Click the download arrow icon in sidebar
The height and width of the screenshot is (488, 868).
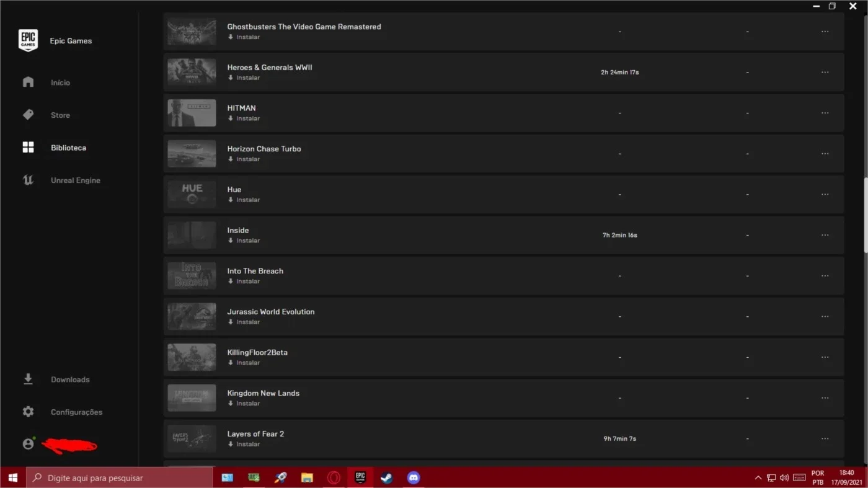coord(28,379)
